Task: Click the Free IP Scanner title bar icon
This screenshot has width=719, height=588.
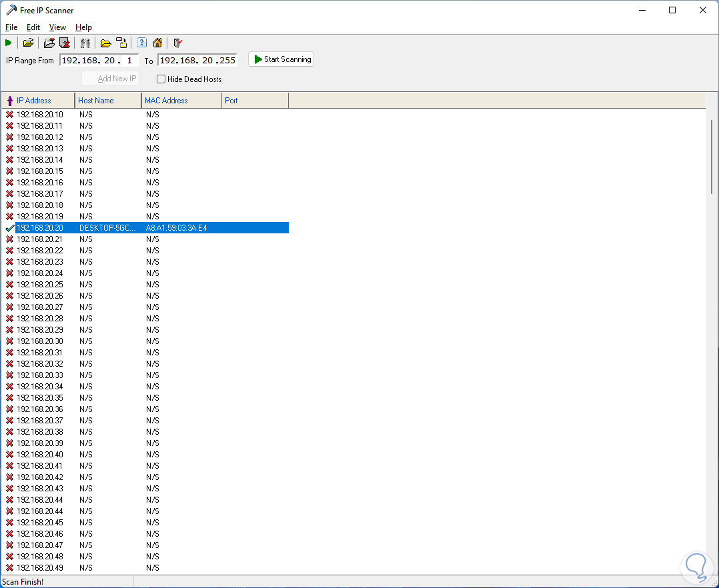Action: pyautogui.click(x=11, y=10)
